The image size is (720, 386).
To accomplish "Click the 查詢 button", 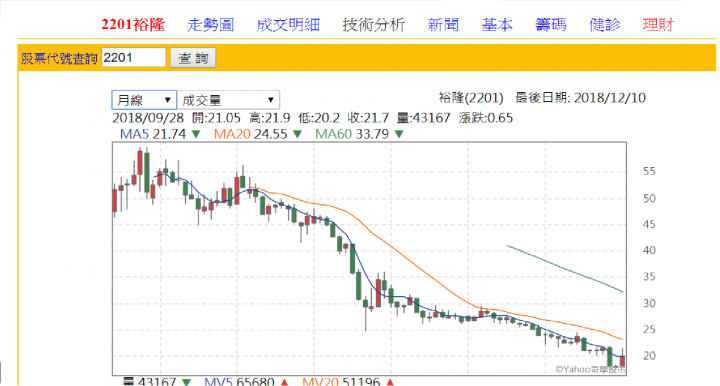I will click(x=193, y=58).
